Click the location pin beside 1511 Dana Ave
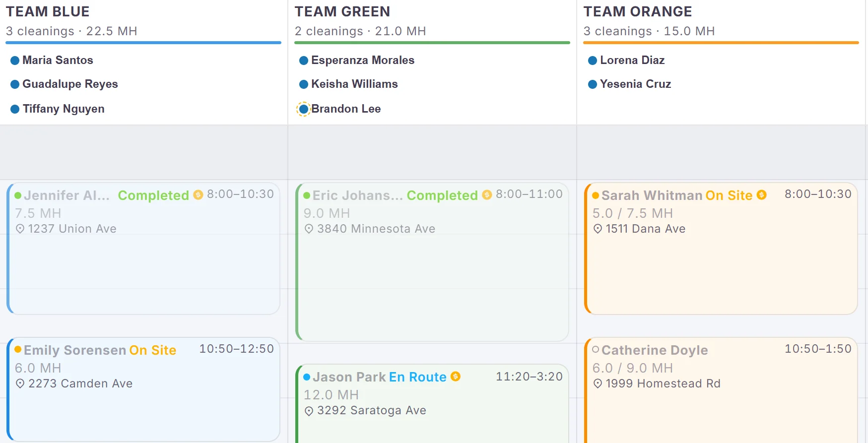The width and height of the screenshot is (868, 443). click(x=598, y=229)
